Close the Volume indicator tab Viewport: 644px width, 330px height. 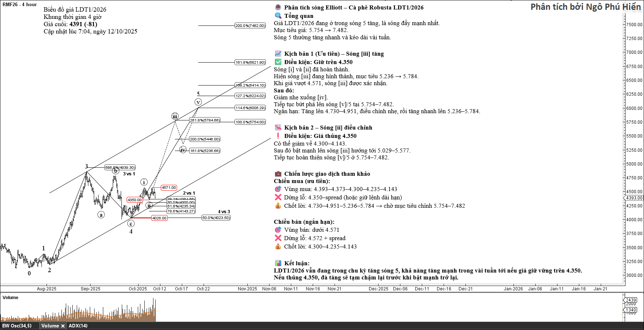[x=63, y=326]
